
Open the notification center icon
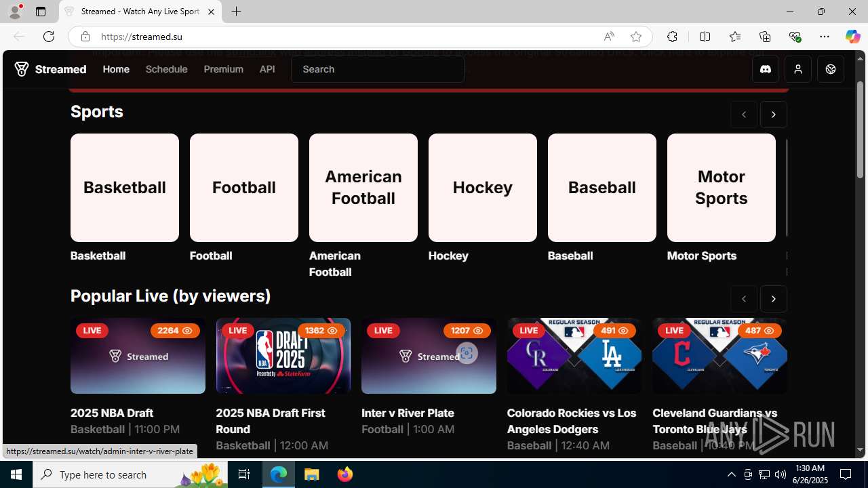(x=846, y=474)
